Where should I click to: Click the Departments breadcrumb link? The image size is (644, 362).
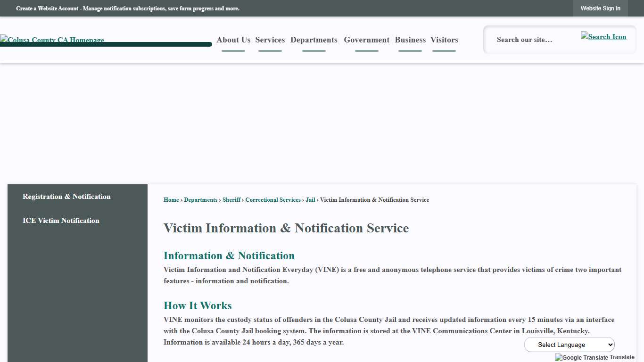point(200,199)
